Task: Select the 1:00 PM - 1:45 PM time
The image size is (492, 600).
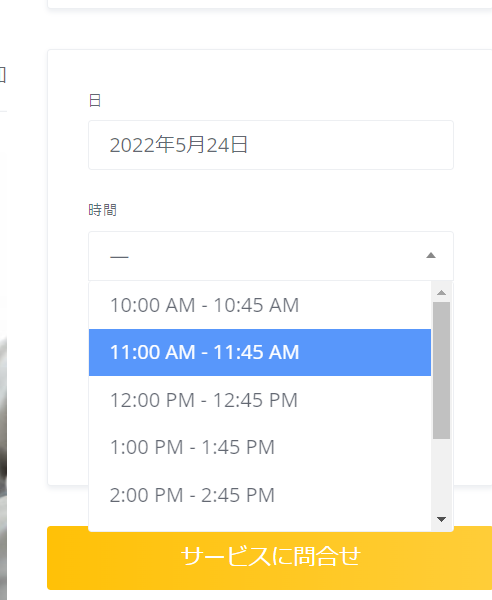Action: 260,447
